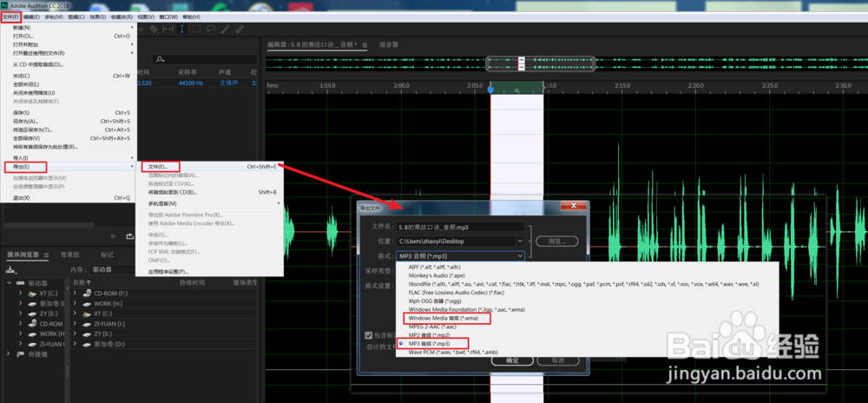The width and height of the screenshot is (868, 403).
Task: Open the 窗口(W) menu
Action: click(x=168, y=17)
